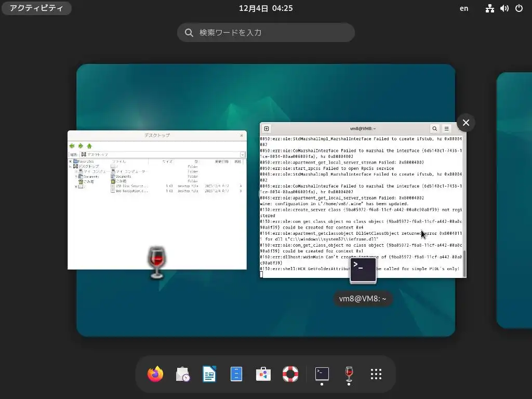Click the vm8@VM8: ~ window caption
Screen dimensions: 532x399
[363, 299]
